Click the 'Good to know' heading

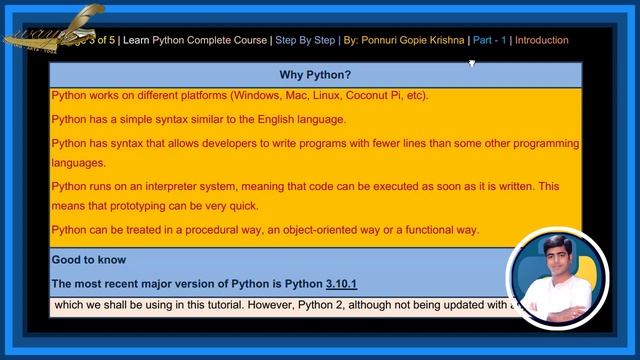click(x=89, y=260)
